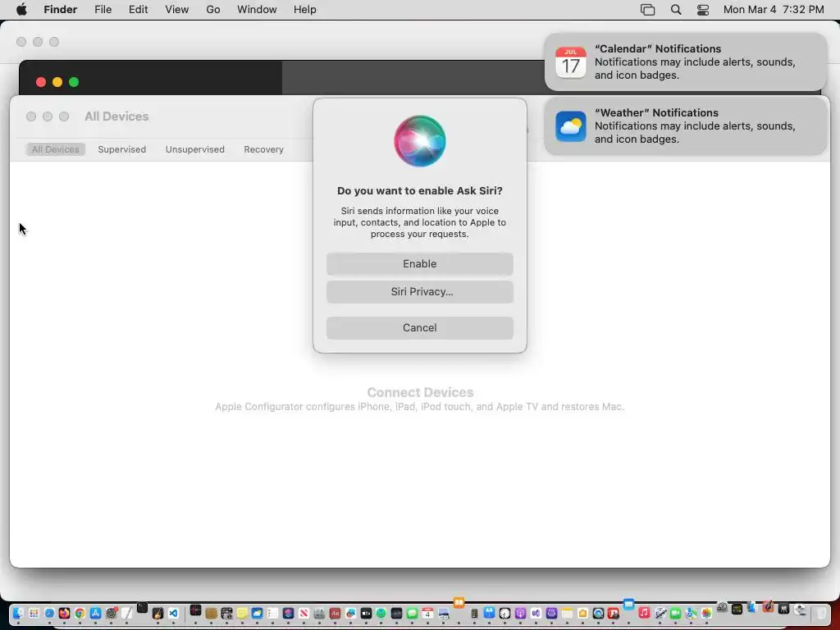Open Spotlight search in menu bar
The height and width of the screenshot is (630, 840).
[x=676, y=10]
